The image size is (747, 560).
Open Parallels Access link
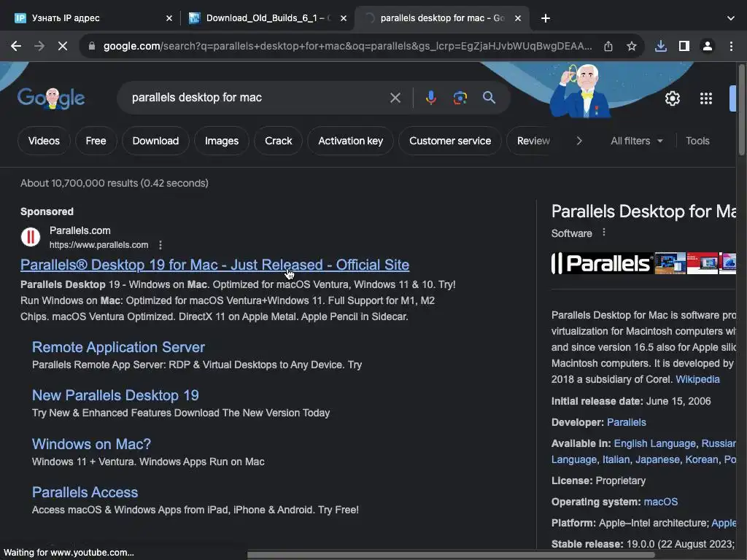85,492
